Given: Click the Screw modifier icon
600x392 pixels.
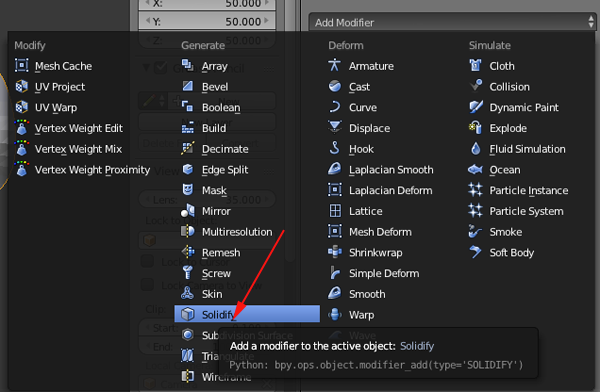Looking at the screenshot, I should [188, 273].
